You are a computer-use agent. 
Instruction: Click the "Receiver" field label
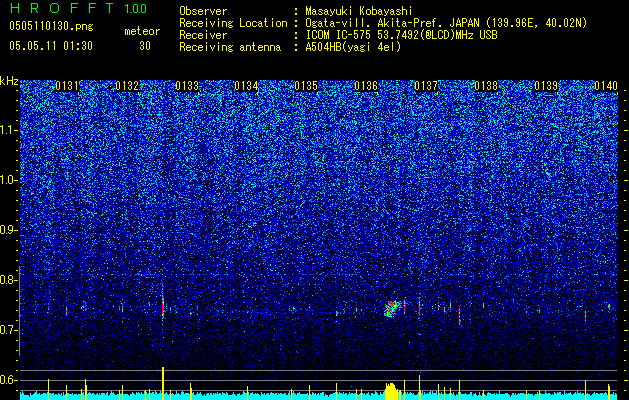tap(203, 35)
